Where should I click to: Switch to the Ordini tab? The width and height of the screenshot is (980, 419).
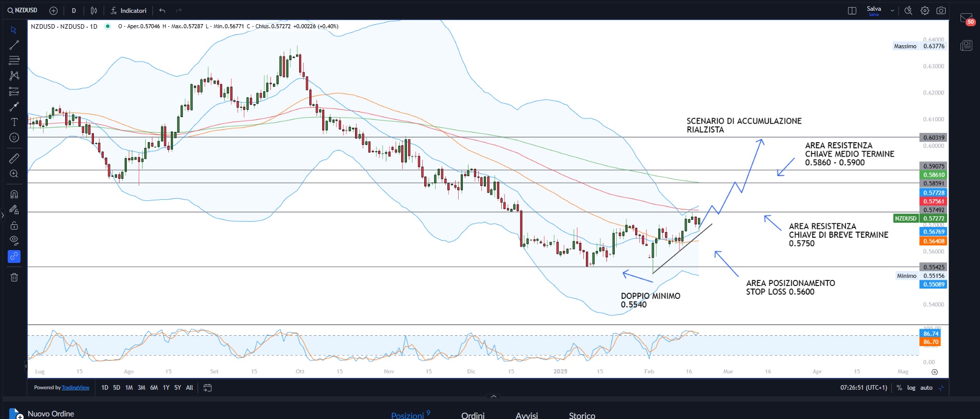click(x=473, y=415)
